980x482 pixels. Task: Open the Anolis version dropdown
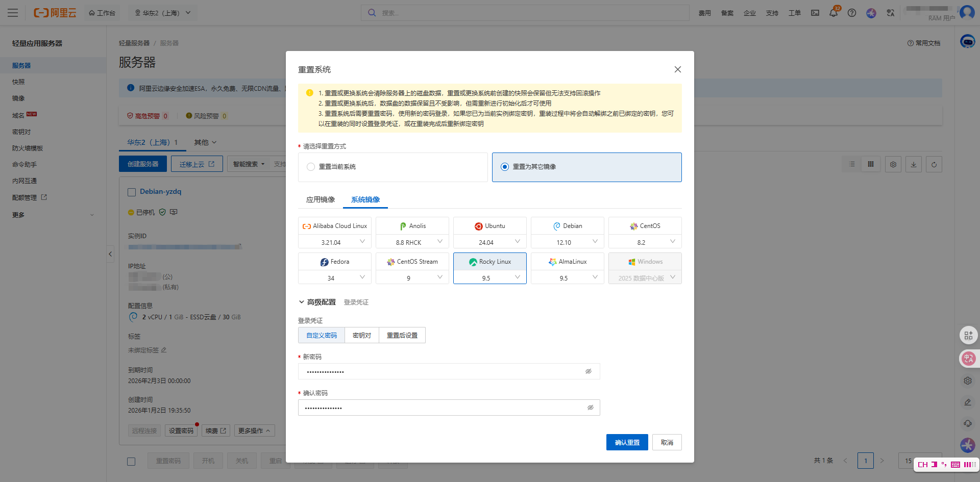[412, 242]
